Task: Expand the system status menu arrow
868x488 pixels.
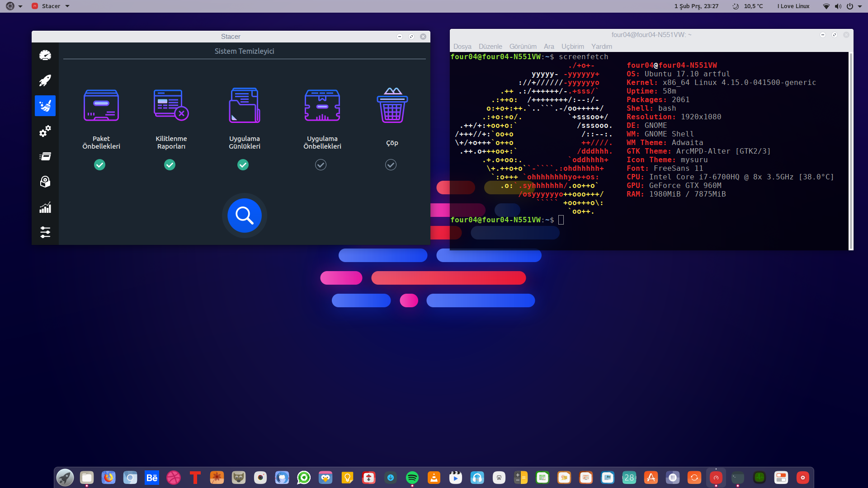Action: click(860, 6)
